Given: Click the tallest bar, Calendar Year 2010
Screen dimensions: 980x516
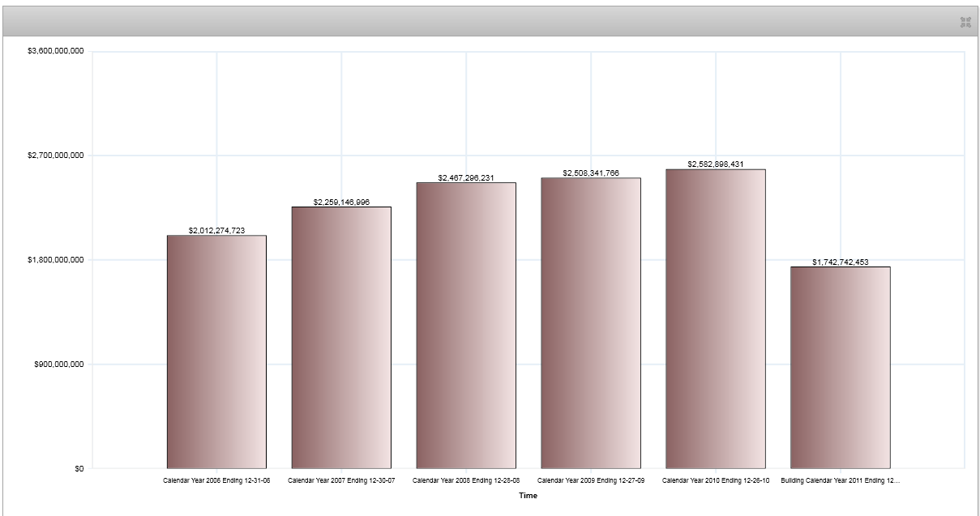Looking at the screenshot, I should coord(716,318).
